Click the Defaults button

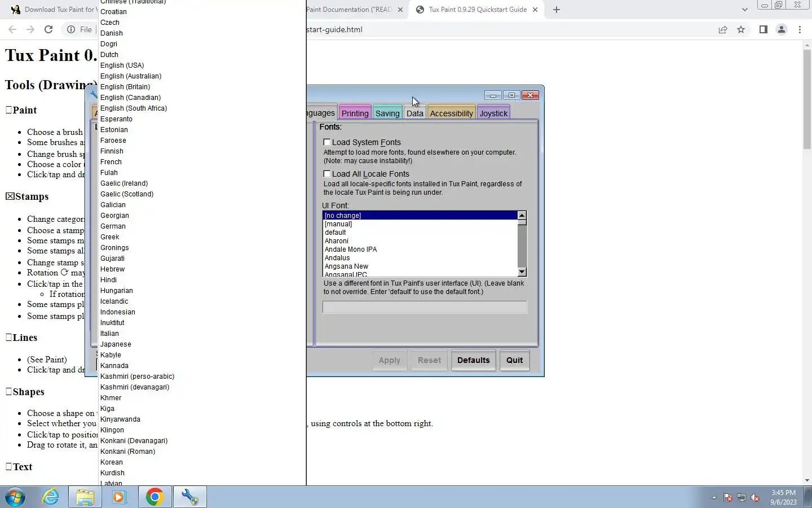[x=474, y=360]
